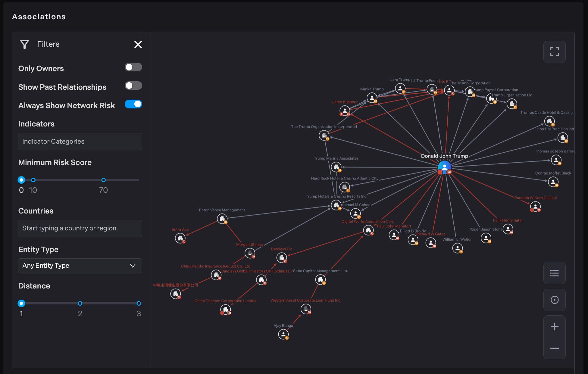The image size is (588, 374).
Task: Close the Filters panel
Action: pos(138,45)
